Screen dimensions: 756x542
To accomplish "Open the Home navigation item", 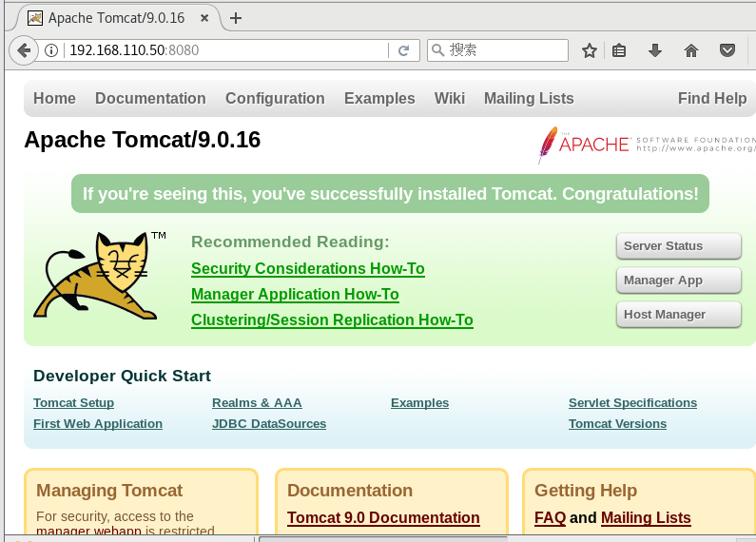I will (54, 98).
